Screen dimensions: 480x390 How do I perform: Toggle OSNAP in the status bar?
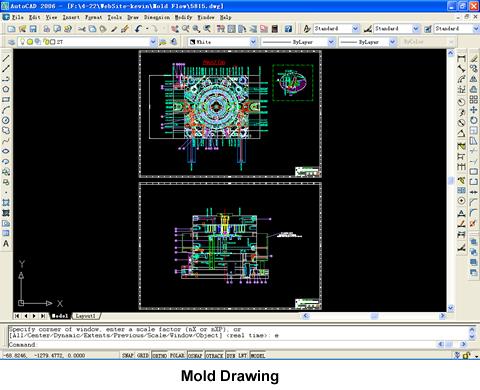195,355
